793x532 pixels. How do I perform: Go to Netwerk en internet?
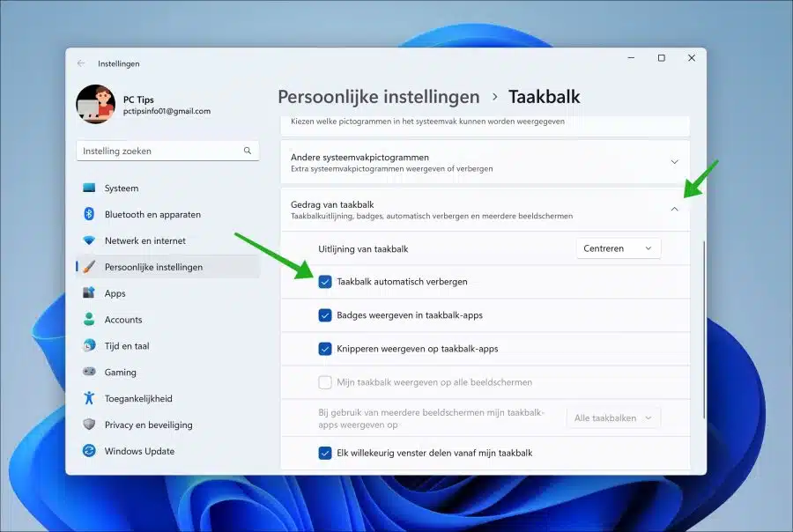(168, 240)
